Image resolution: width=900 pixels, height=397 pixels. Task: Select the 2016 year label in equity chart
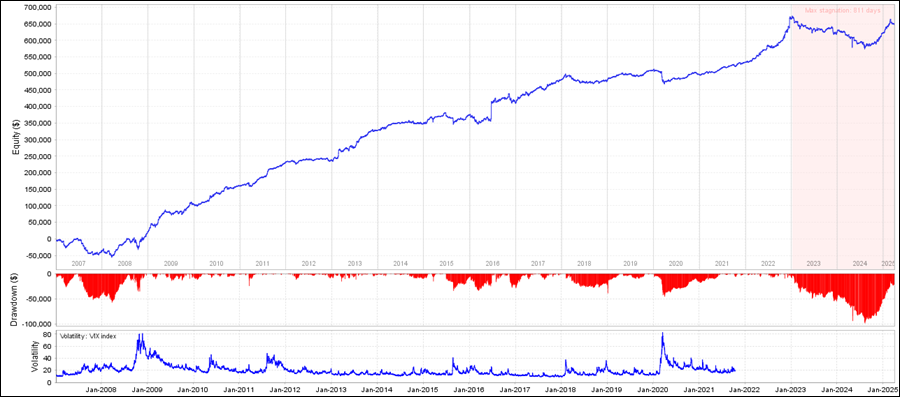pyautogui.click(x=492, y=263)
